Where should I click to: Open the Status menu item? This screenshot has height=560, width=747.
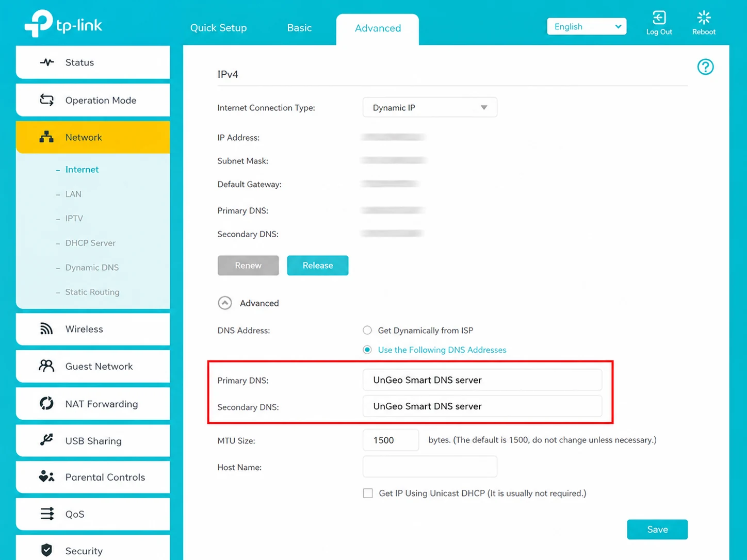pyautogui.click(x=93, y=62)
